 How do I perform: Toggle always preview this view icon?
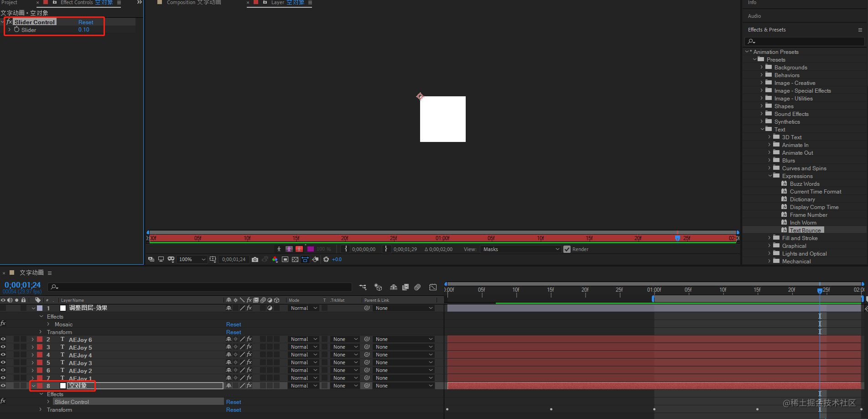coord(151,259)
